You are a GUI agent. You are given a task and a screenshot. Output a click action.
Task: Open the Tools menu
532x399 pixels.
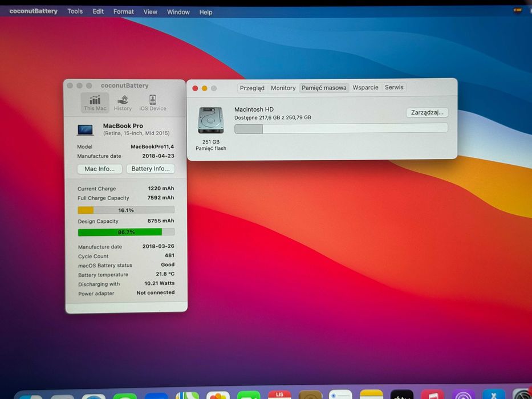[75, 11]
